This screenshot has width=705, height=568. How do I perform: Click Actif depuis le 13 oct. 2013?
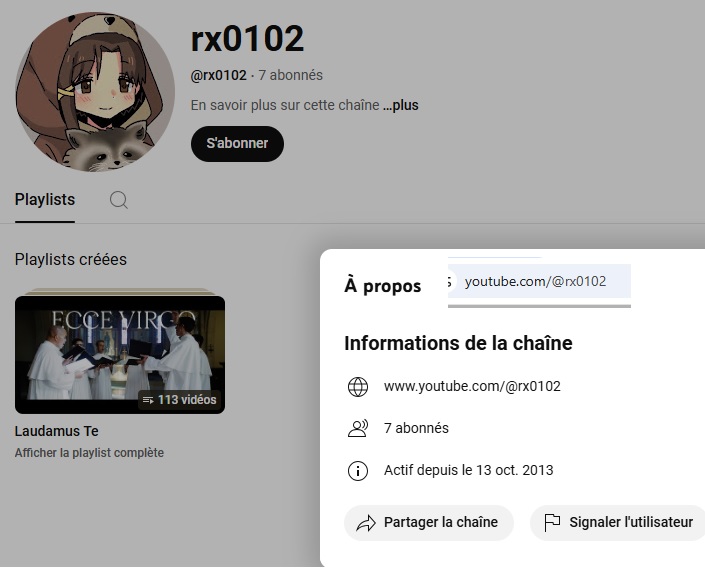[469, 470]
